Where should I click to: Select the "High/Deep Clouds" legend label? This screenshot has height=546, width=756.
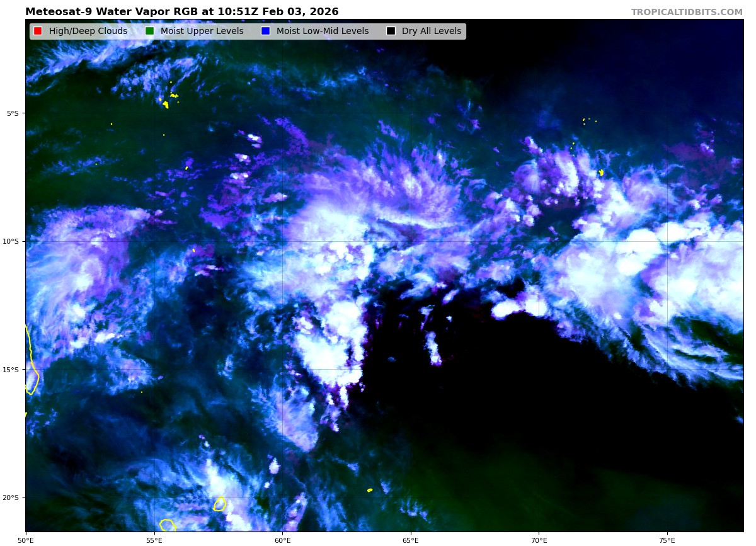point(88,31)
